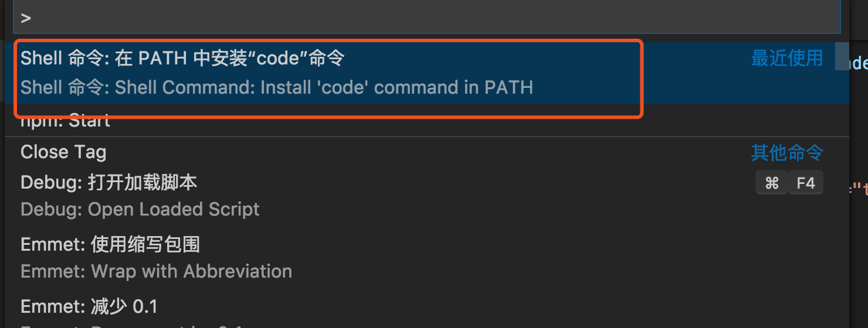The image size is (868, 328).
Task: Pick Emmet: 使用缩写包围 command
Action: point(110,244)
